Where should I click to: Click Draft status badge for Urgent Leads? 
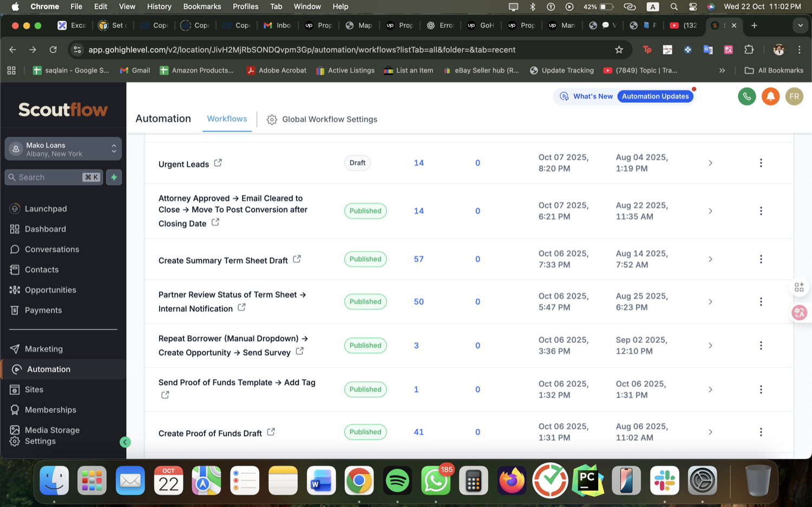coord(357,163)
